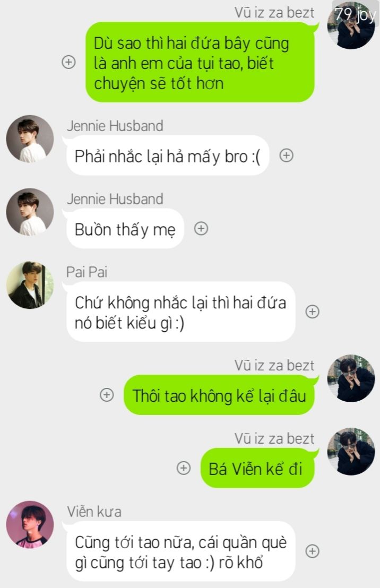Image resolution: width=380 pixels, height=588 pixels.
Task: Select the green "Dù sao thì hai đứa" bubble
Action: (200, 62)
